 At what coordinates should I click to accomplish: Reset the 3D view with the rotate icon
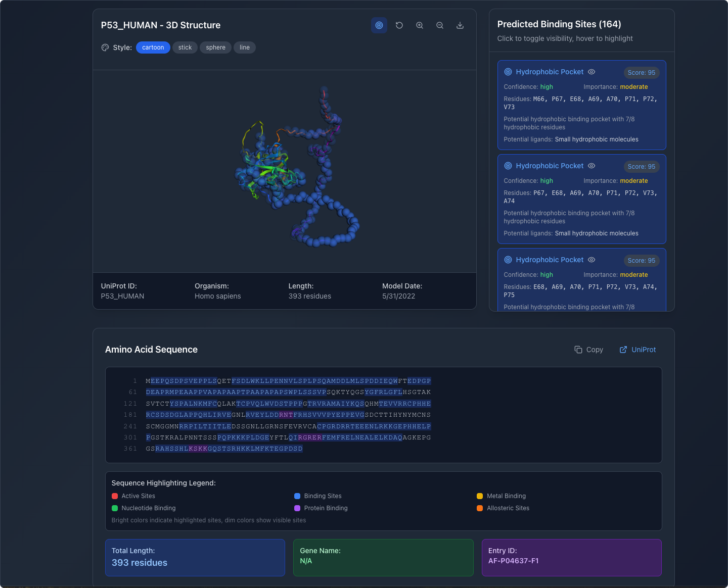(399, 25)
